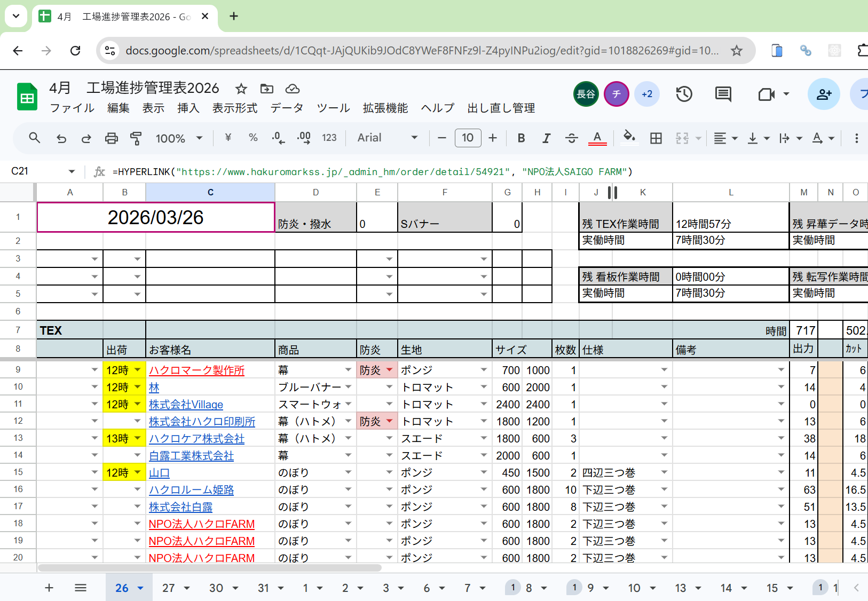Viewport: 868px width, 601px height.
Task: Open the データ menu
Action: 287,108
